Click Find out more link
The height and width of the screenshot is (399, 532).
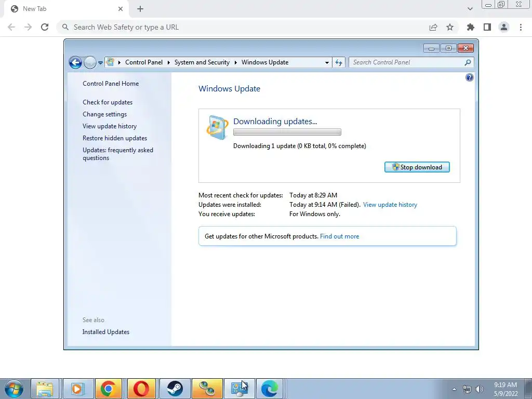click(339, 236)
